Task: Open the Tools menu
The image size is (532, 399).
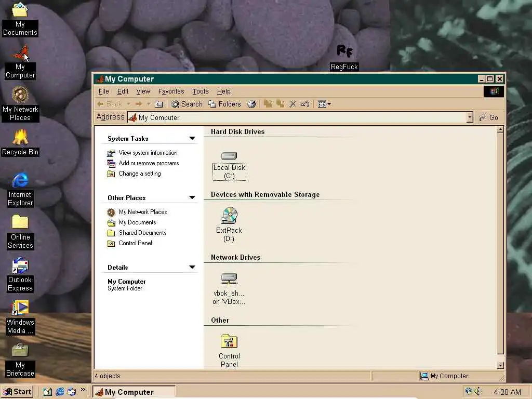Action: 201,91
